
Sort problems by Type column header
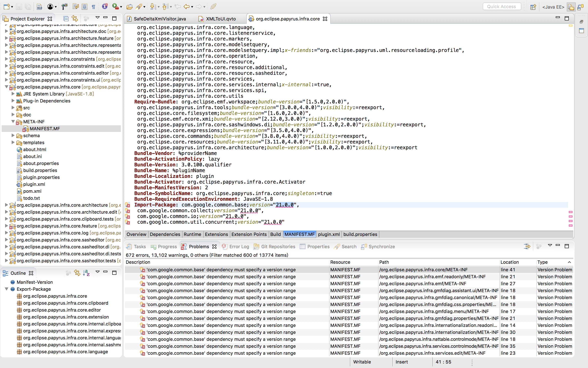click(x=555, y=262)
